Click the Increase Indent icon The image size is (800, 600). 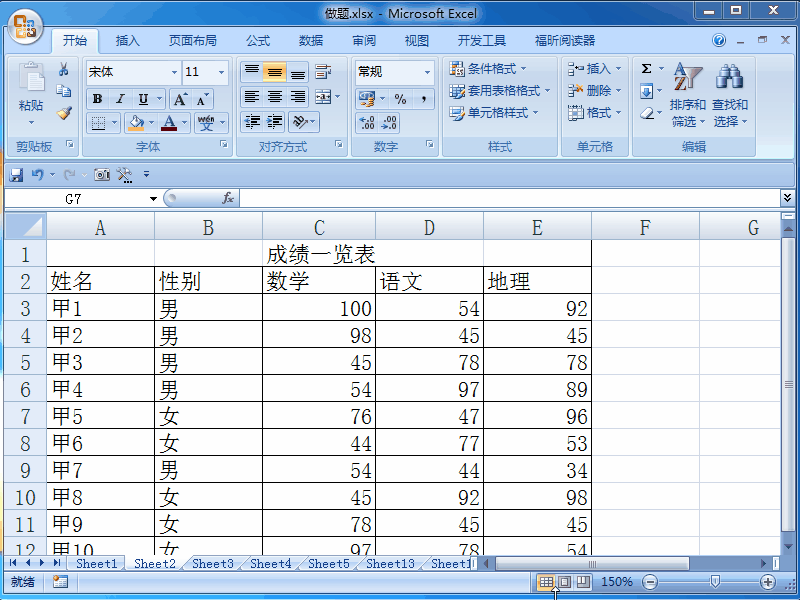coord(274,121)
